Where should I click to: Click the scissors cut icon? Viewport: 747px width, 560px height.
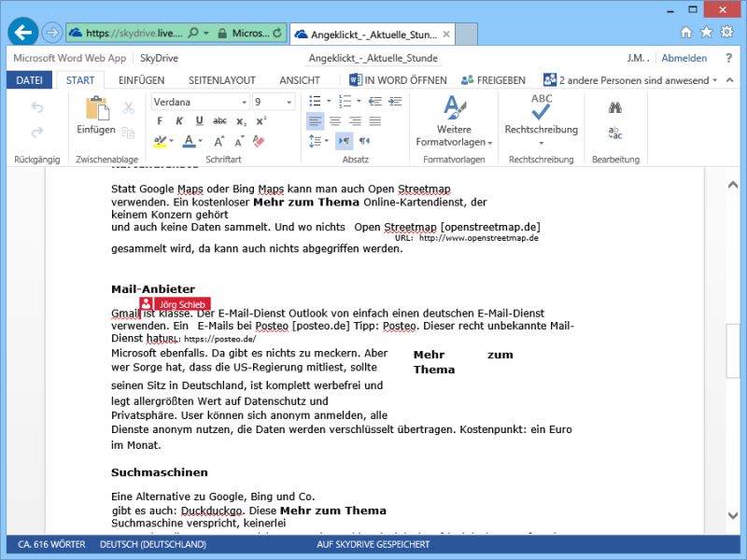pyautogui.click(x=128, y=108)
